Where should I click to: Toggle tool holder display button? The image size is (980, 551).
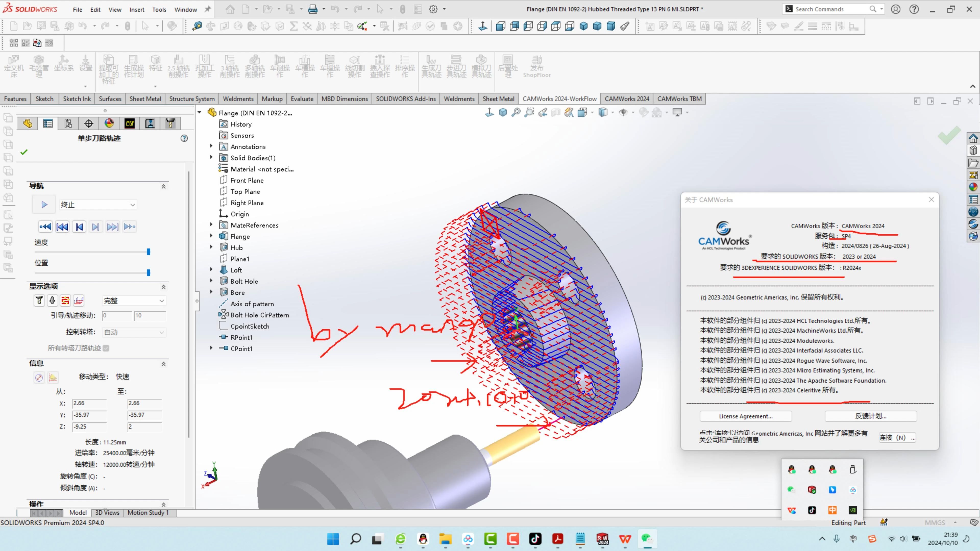52,300
